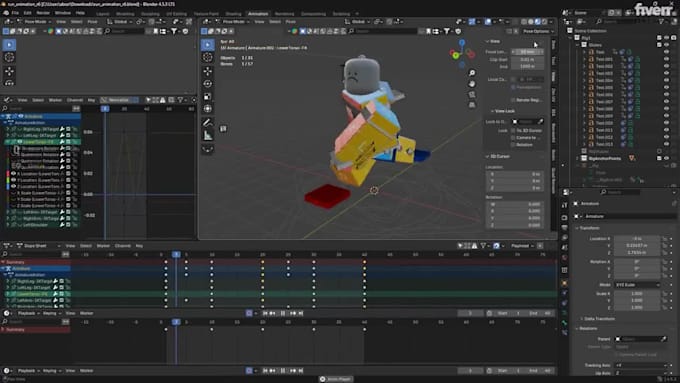The image size is (680, 383).
Task: Select Box tool in left small viewport
Action: click(x=10, y=45)
